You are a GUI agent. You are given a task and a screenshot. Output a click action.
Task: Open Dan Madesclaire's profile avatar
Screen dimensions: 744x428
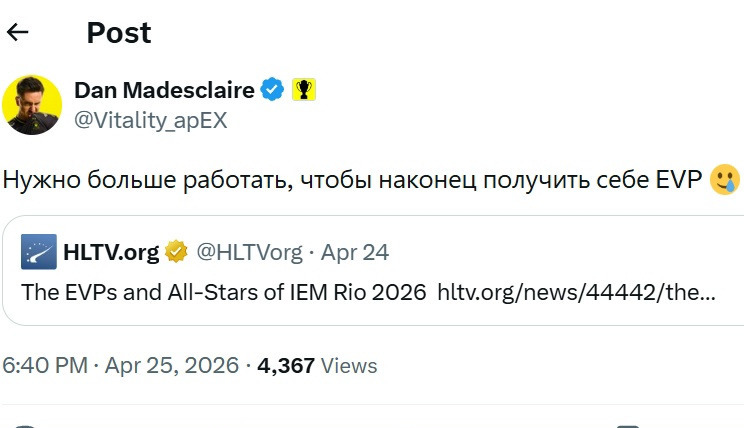tap(32, 104)
